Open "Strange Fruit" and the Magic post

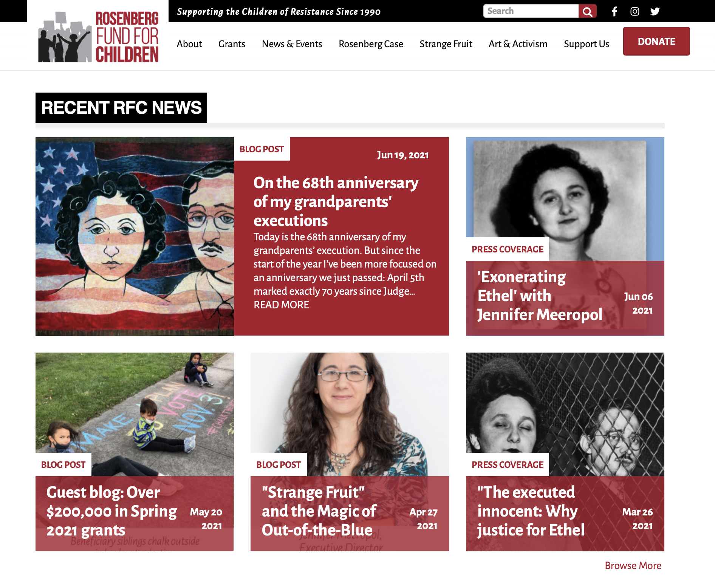pos(319,511)
